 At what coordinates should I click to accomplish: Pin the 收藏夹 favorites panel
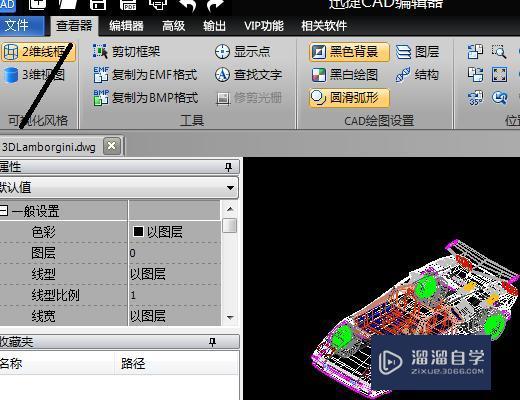click(212, 342)
